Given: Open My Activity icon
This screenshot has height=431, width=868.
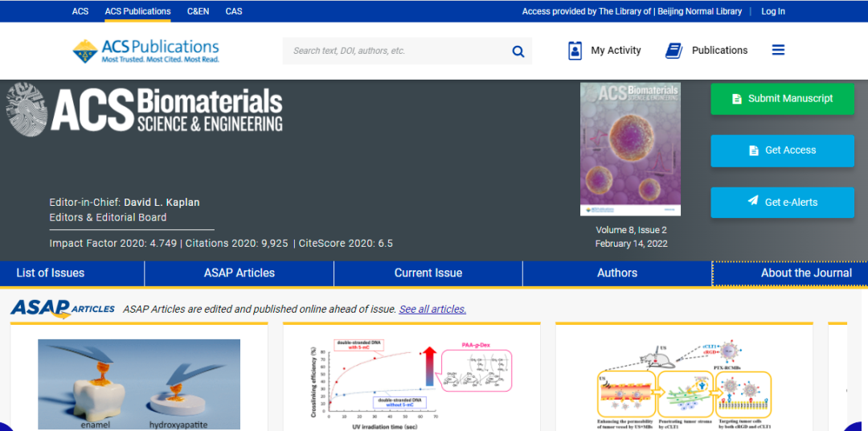Looking at the screenshot, I should 575,51.
